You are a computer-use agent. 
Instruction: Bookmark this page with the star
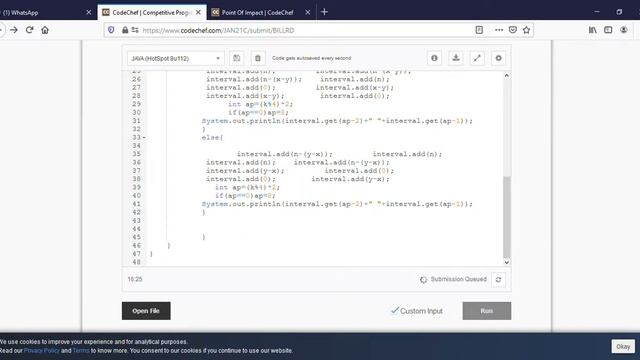pyautogui.click(x=527, y=30)
